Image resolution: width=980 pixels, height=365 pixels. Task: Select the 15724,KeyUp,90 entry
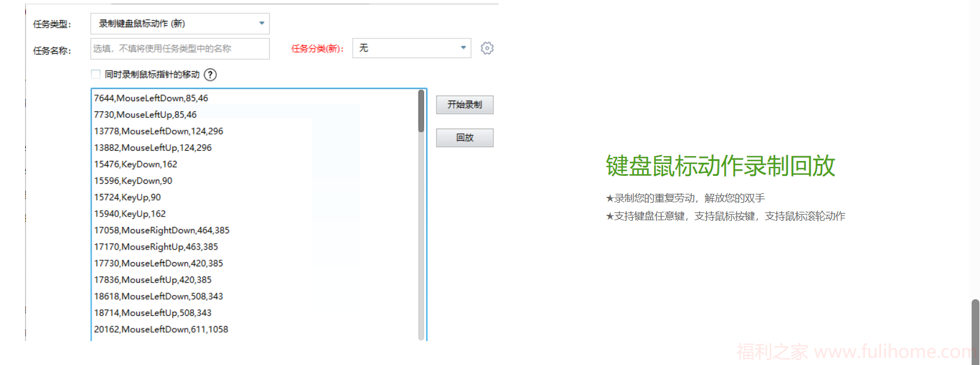(127, 197)
